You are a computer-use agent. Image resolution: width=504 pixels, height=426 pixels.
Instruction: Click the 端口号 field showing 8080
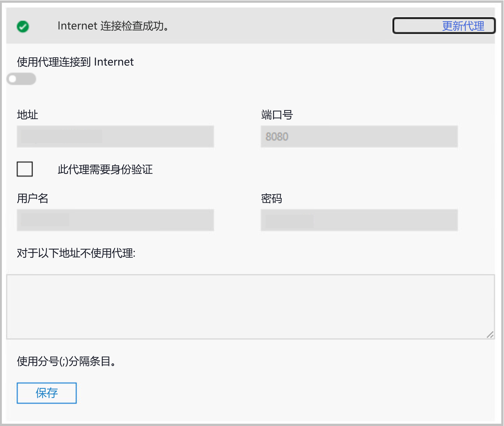click(359, 136)
